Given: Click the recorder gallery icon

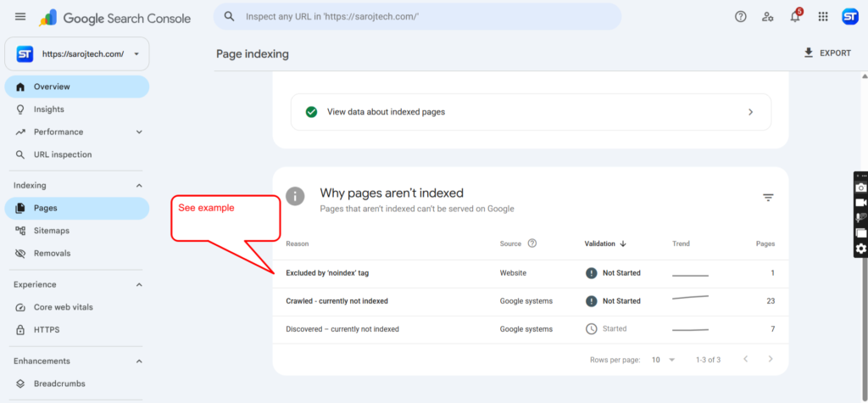Looking at the screenshot, I should 861,232.
